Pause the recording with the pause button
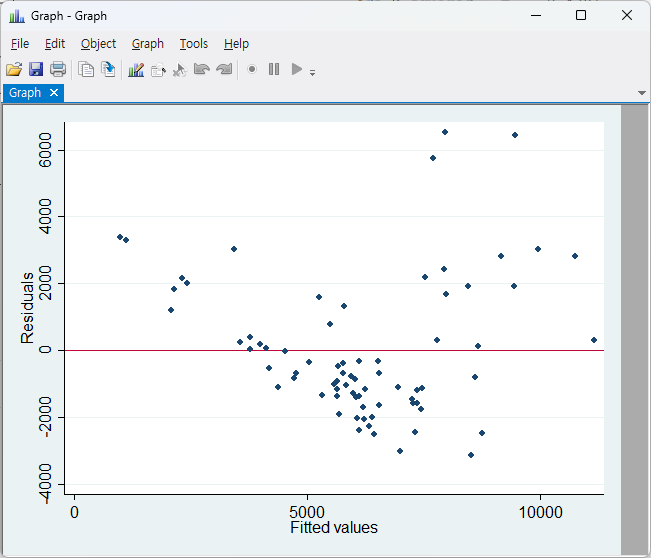 pos(274,70)
